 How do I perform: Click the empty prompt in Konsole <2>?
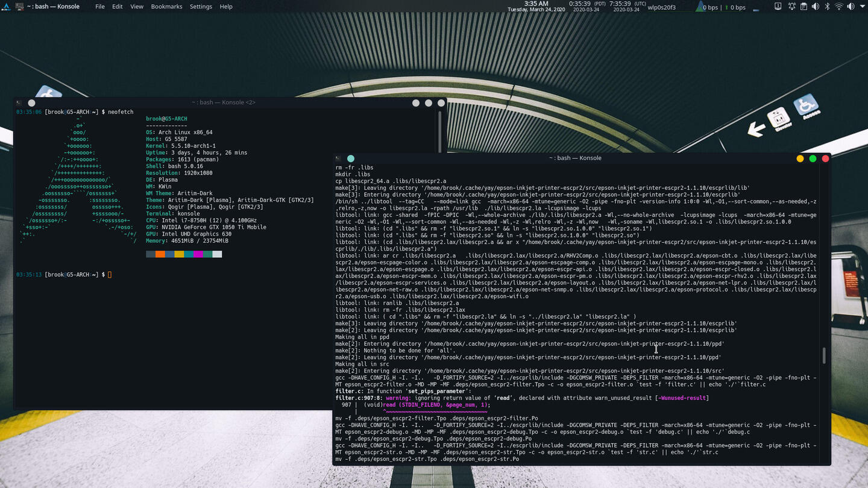click(110, 275)
